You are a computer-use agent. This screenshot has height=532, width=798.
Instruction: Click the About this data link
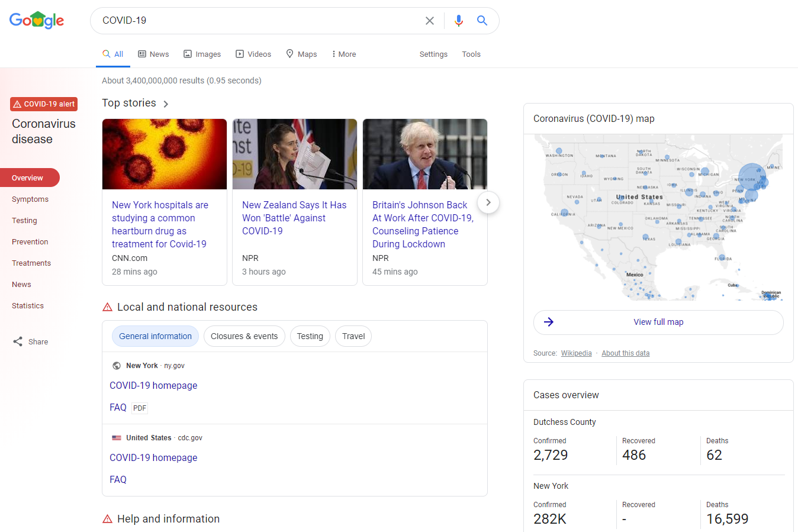626,353
